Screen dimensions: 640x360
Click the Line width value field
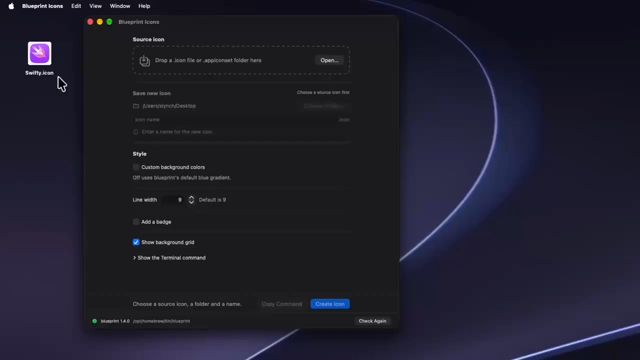point(173,200)
